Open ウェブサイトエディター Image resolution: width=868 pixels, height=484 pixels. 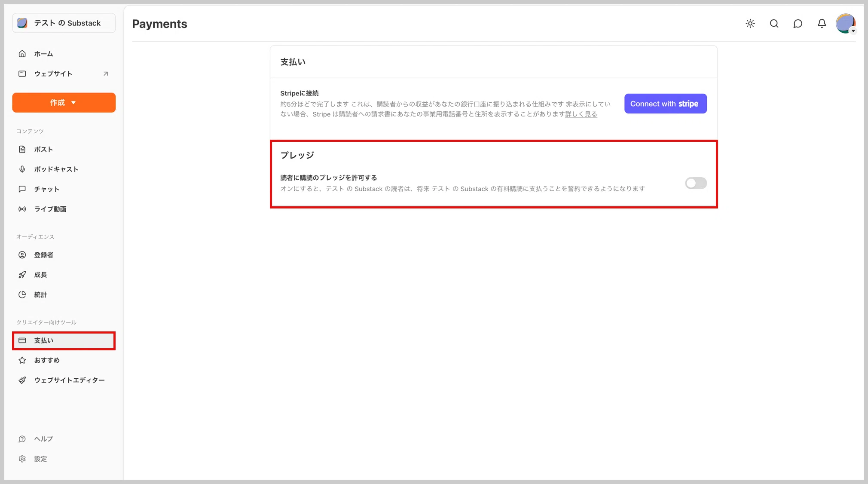64,380
